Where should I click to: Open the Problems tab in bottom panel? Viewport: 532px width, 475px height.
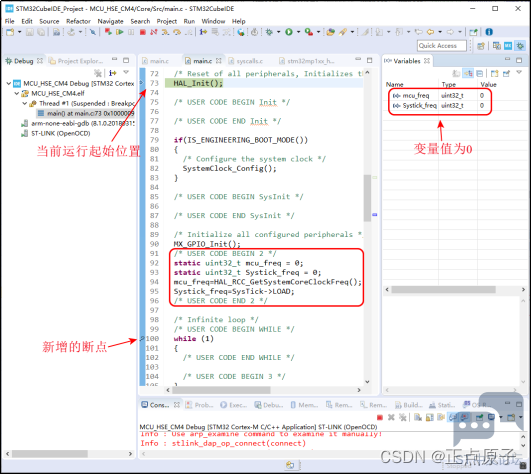tap(200, 405)
